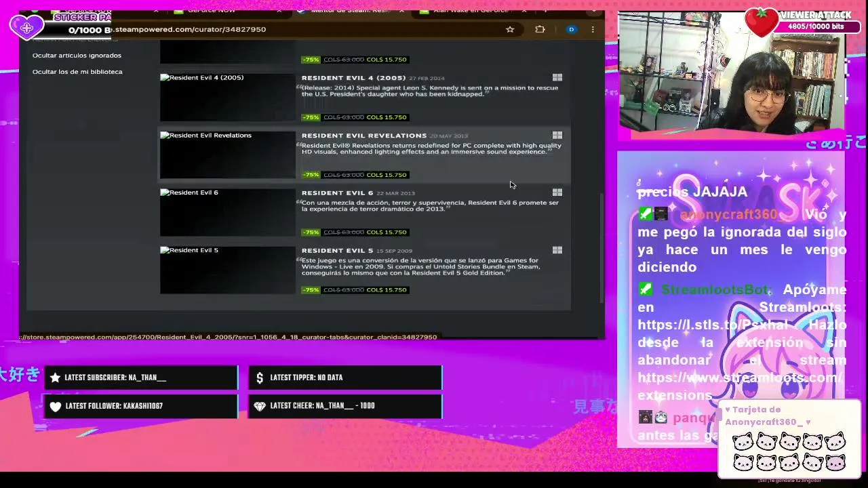Screen dimensions: 868x488
Task: Click COL$ 15.750 price of Resident Evil 5
Action: pos(387,290)
